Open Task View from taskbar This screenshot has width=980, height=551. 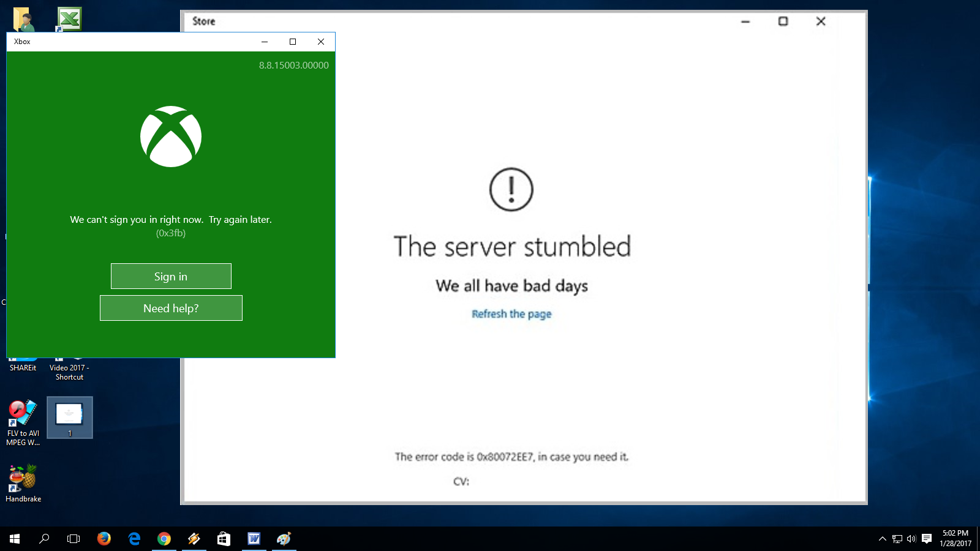73,539
